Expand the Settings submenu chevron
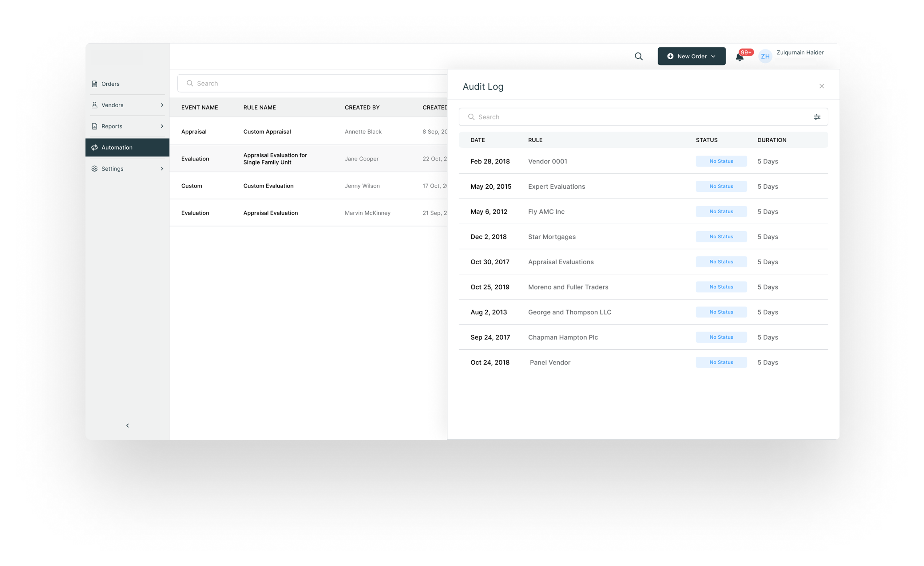This screenshot has width=924, height=566. [162, 169]
